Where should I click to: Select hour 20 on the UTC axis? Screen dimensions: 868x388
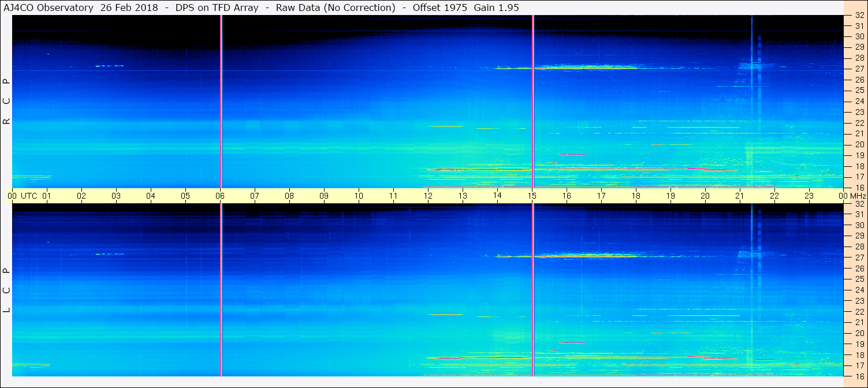705,196
